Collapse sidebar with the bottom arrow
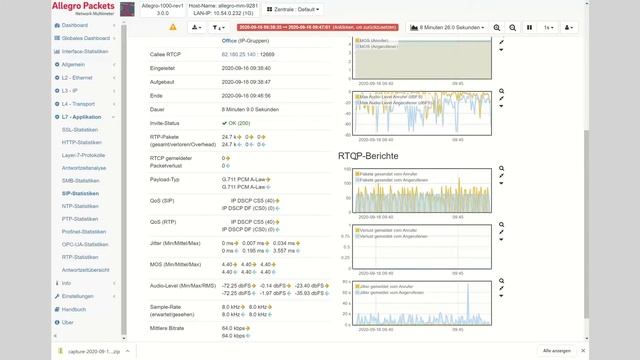This screenshot has height=360, width=640. pyautogui.click(x=56, y=336)
